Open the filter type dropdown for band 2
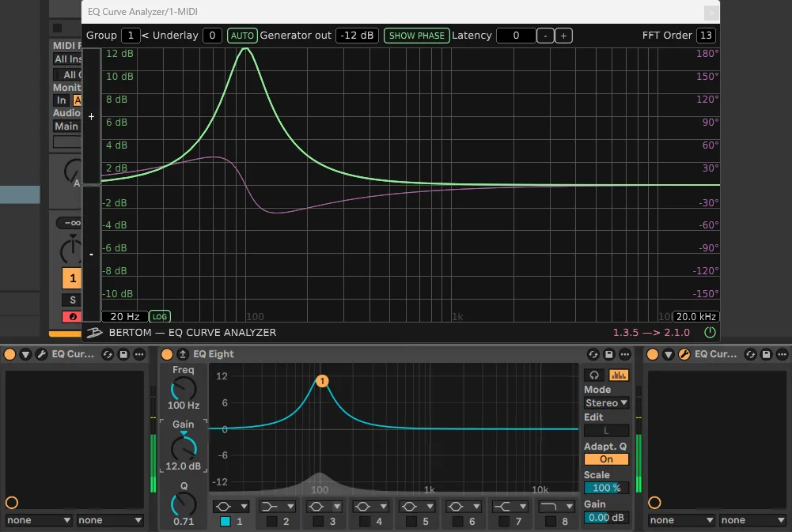 tap(277, 506)
